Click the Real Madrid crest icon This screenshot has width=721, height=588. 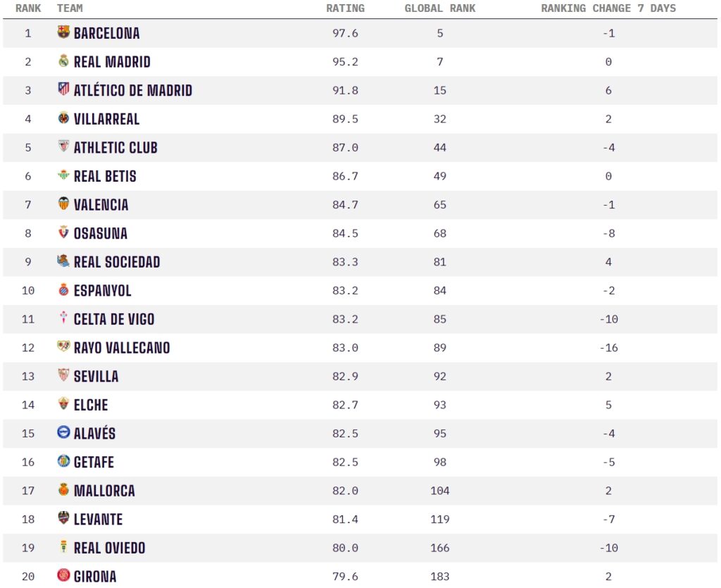pyautogui.click(x=63, y=61)
